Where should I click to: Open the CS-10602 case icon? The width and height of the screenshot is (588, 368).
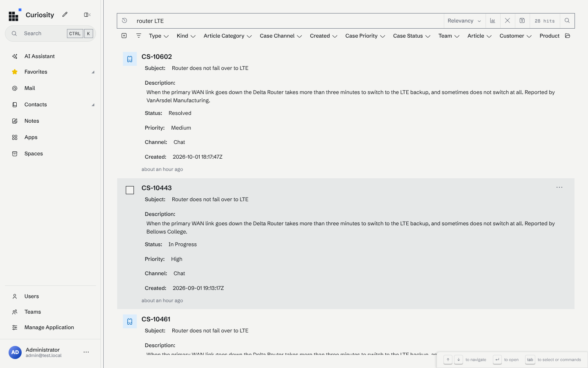tap(130, 59)
